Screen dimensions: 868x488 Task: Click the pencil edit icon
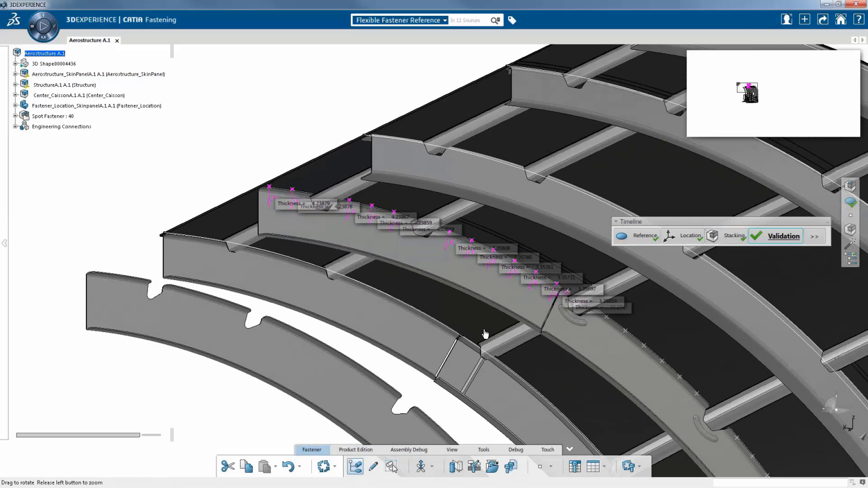click(x=373, y=467)
